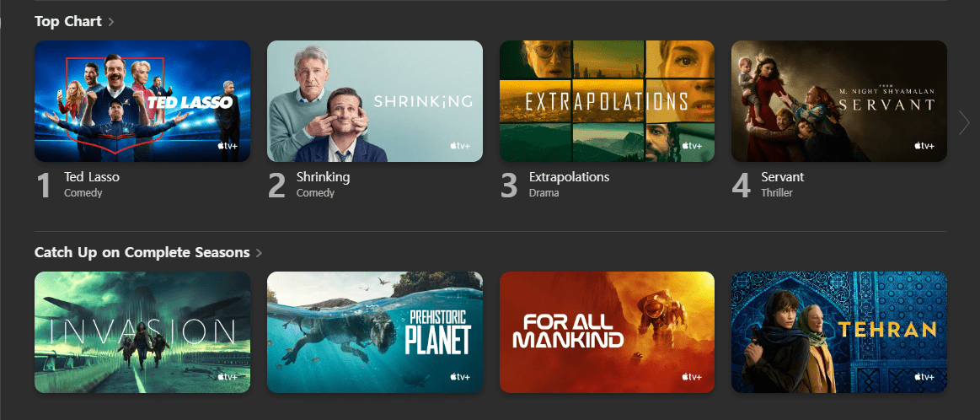Select the Tehran series thumbnail
The width and height of the screenshot is (980, 420).
point(838,332)
